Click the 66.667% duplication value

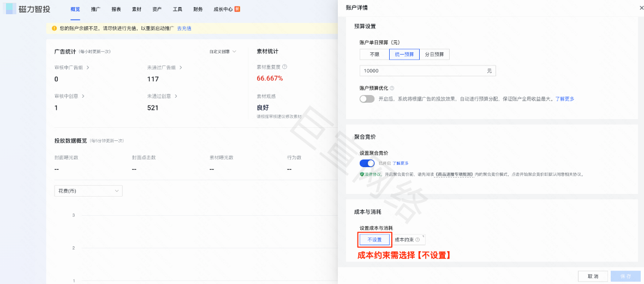(x=270, y=78)
